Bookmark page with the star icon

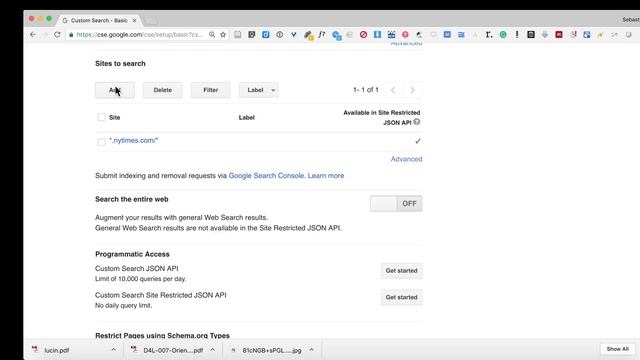[x=223, y=35]
